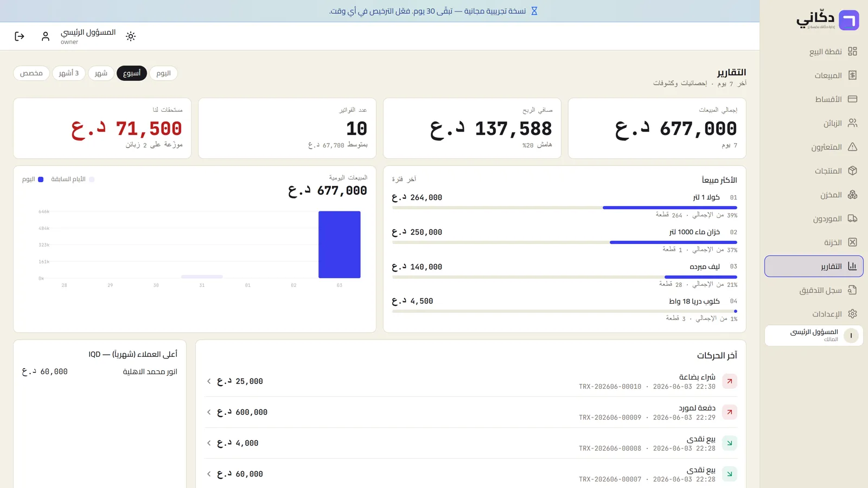Click the دفعة لمورد outgoing arrow icon

(x=730, y=412)
